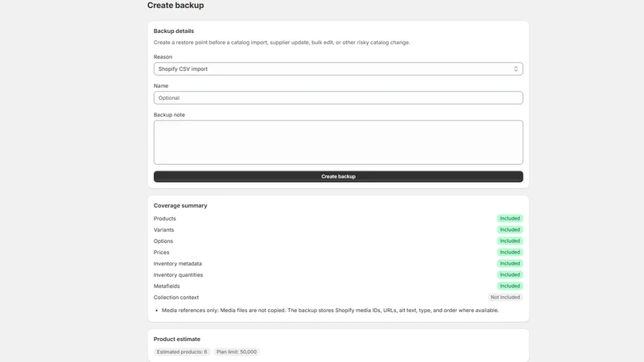The width and height of the screenshot is (644, 362).
Task: Click the Prices coverage label
Action: point(162,253)
